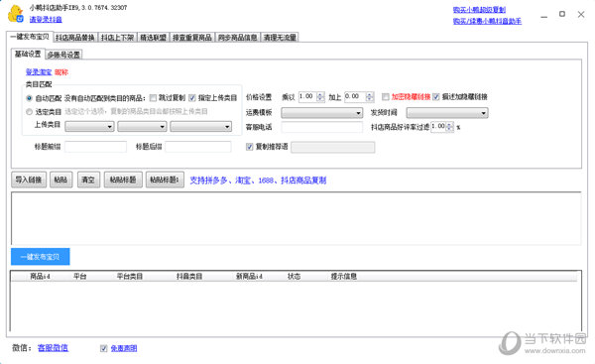Enable the 跳过复制 checkbox
The image size is (595, 364).
(153, 98)
